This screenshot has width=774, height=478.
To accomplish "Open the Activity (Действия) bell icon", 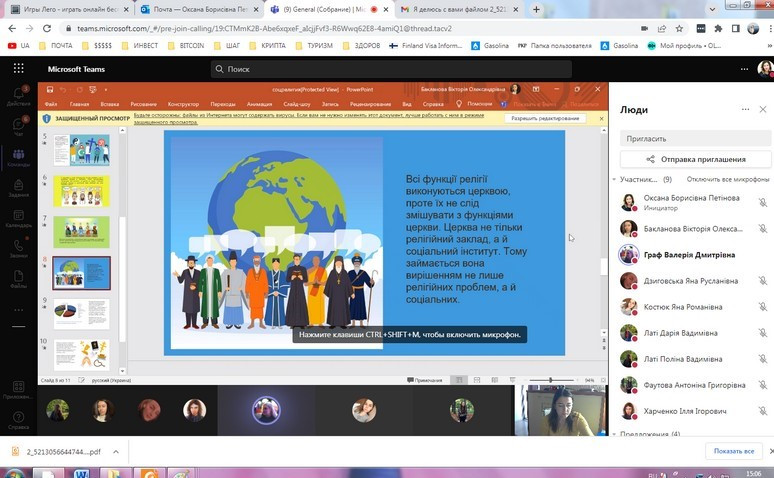I will click(x=18, y=94).
